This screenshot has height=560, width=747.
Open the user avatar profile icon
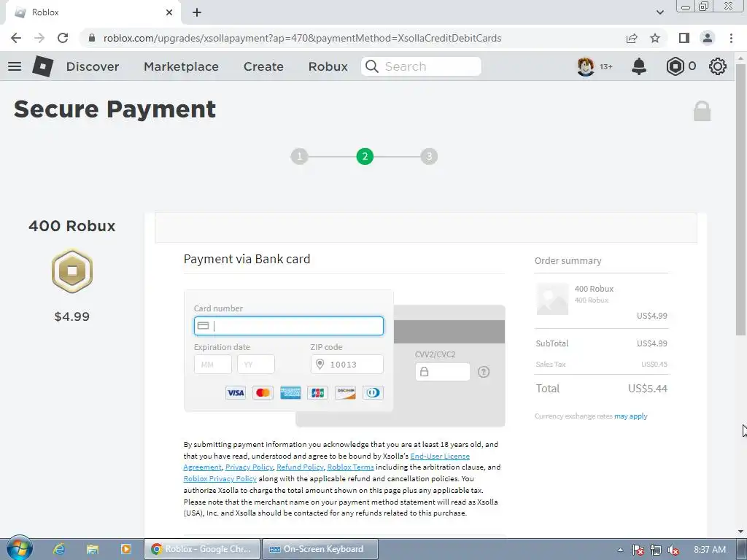tap(586, 66)
